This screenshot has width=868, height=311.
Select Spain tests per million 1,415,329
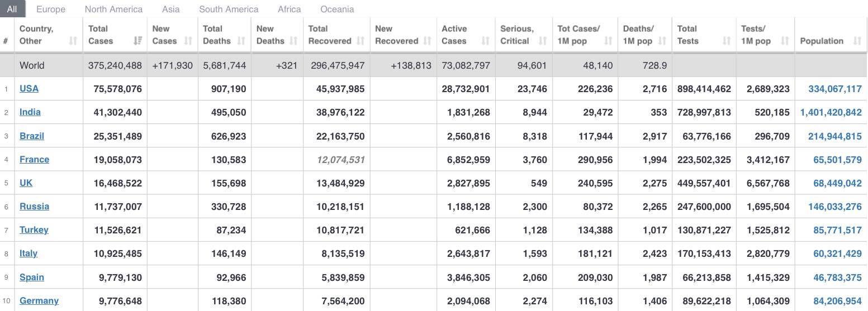pos(768,277)
